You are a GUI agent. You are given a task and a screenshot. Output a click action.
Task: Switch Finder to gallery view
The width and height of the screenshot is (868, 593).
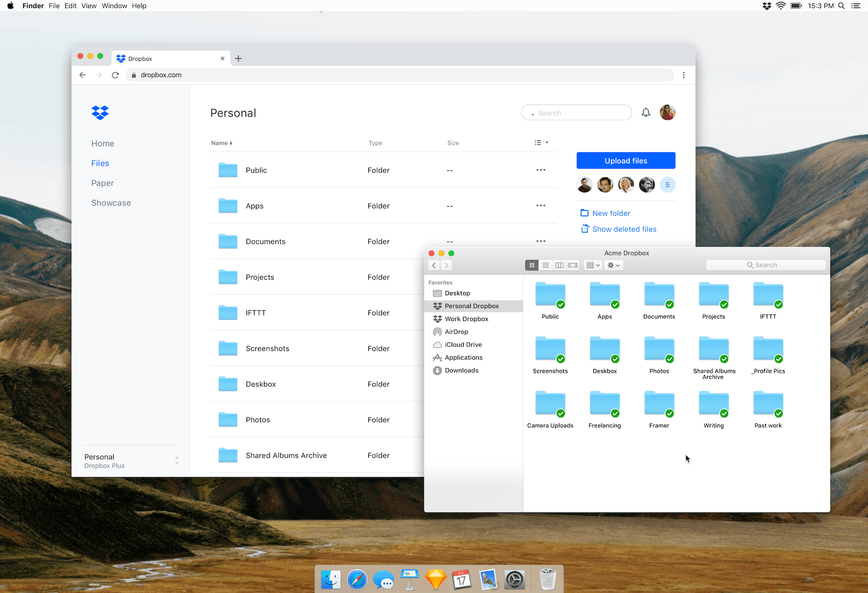pos(572,265)
